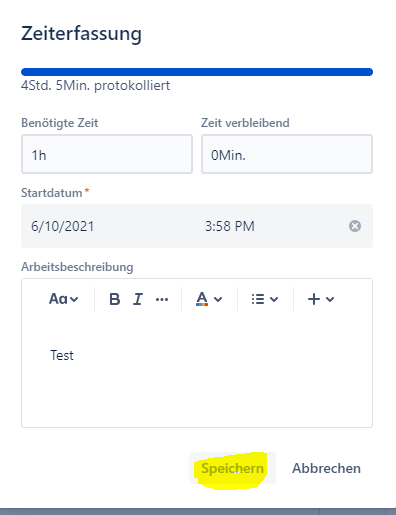The image size is (396, 515).
Task: Focus the Benötigte Zeit field
Action: click(x=107, y=154)
